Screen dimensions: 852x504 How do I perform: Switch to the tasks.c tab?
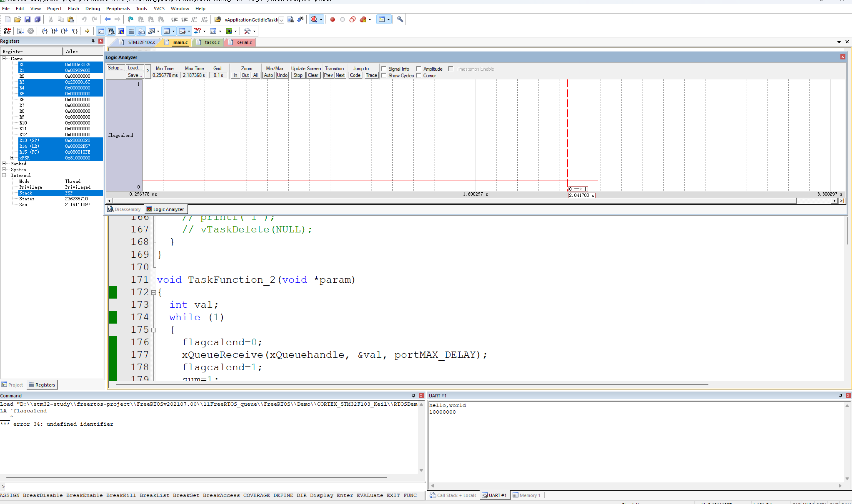[212, 42]
